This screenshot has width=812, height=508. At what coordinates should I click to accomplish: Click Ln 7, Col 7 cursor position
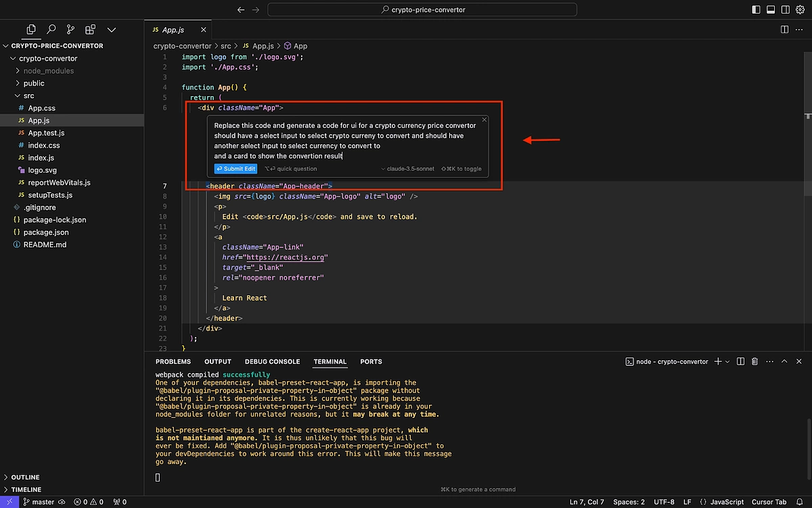point(587,502)
